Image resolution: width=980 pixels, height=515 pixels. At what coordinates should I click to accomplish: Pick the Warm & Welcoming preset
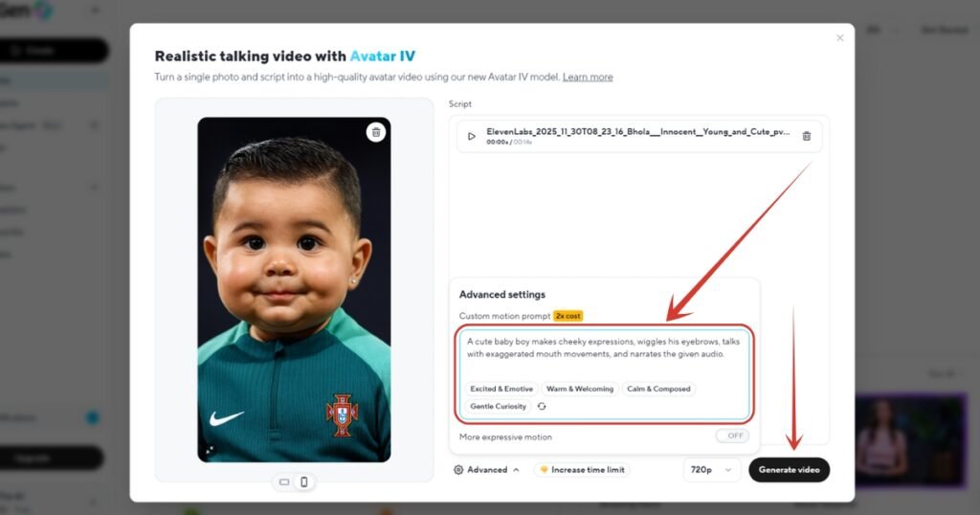click(x=579, y=390)
